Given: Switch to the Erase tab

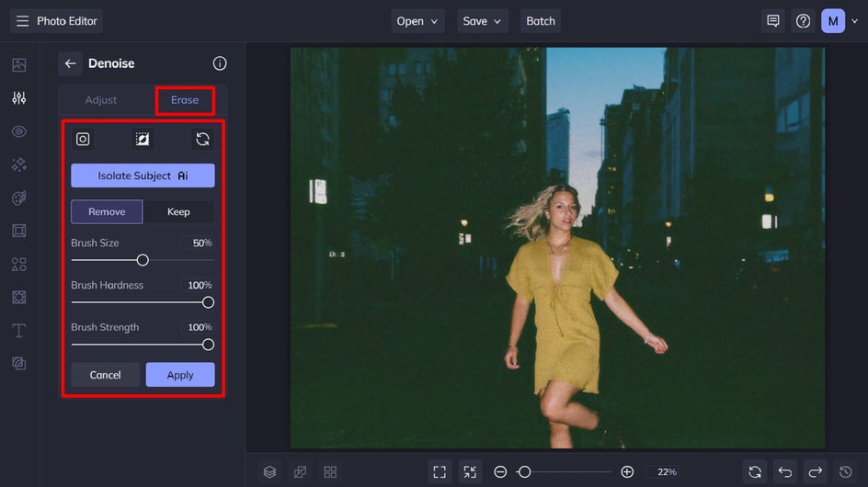Looking at the screenshot, I should [x=185, y=100].
